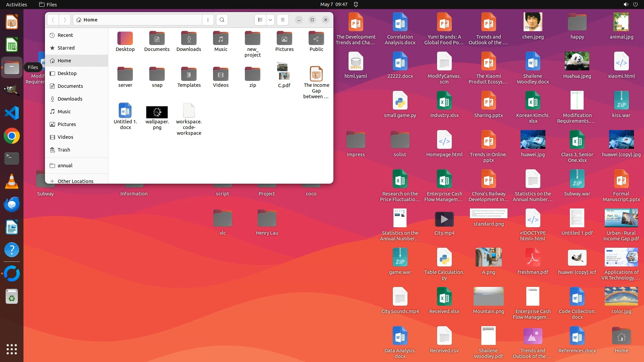The height and width of the screenshot is (362, 644).
Task: Go forward with the forward arrow
Action: pyautogui.click(x=65, y=20)
